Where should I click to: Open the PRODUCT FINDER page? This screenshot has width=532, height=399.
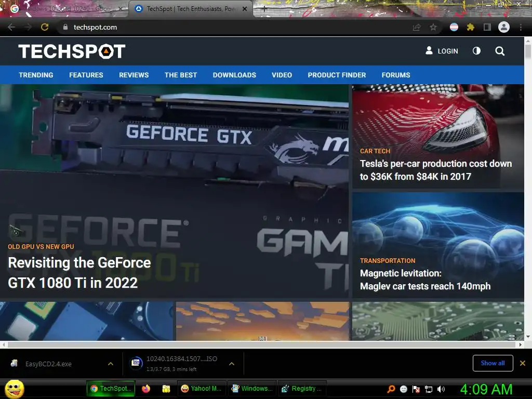point(337,75)
